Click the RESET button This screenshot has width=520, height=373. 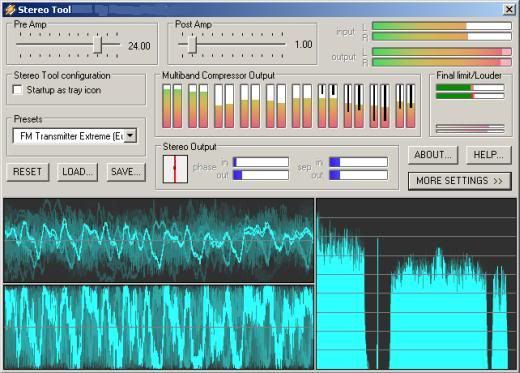point(28,172)
